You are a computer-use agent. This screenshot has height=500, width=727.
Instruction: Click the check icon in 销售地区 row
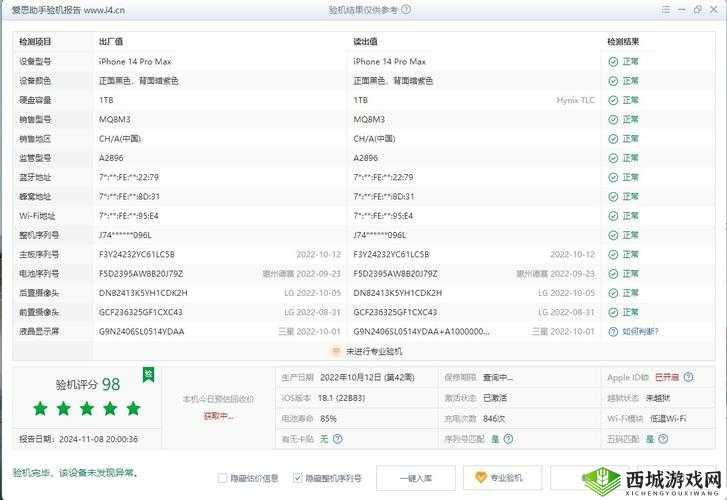(613, 139)
